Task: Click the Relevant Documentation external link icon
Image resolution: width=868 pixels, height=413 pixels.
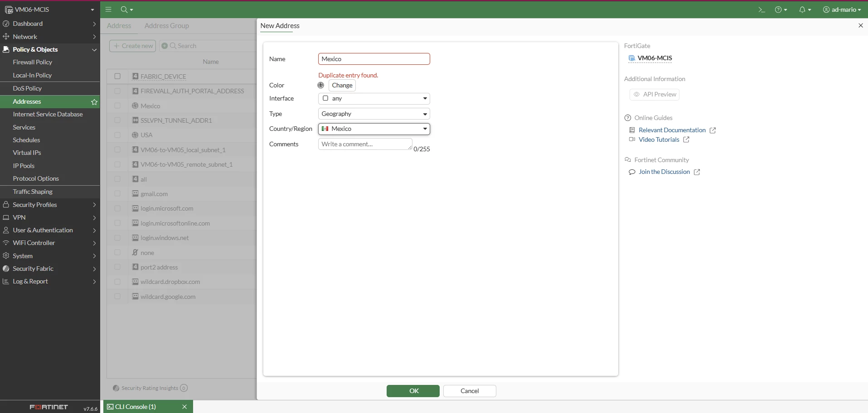Action: 713,130
